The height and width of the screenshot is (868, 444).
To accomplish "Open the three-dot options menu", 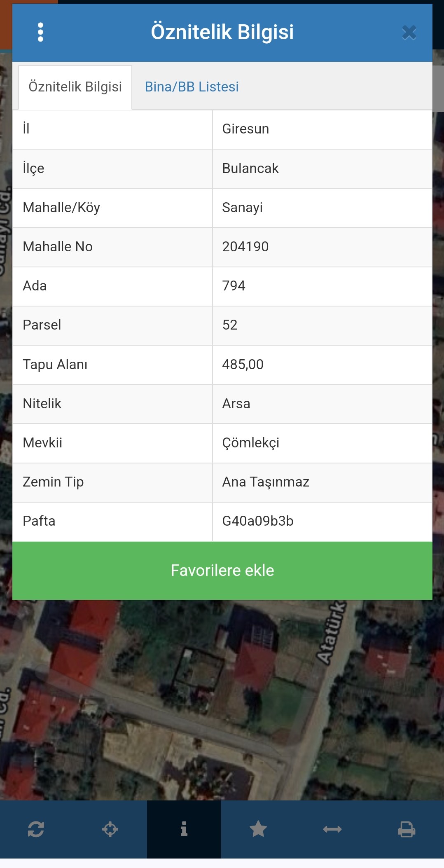I will coord(40,32).
